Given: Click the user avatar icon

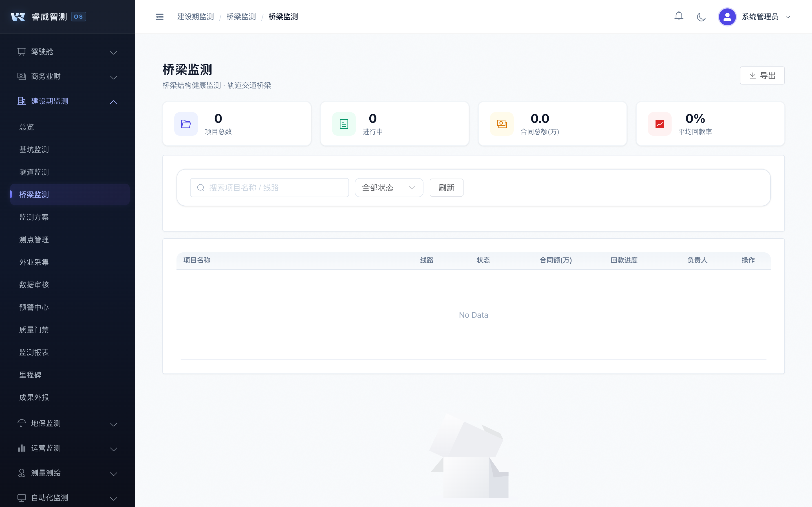Looking at the screenshot, I should (x=727, y=17).
